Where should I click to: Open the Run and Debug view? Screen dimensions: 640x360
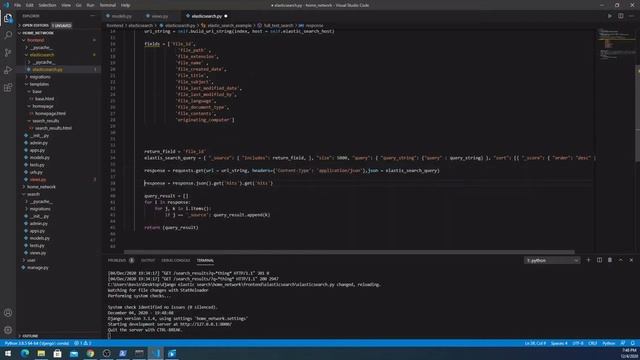[x=8, y=70]
